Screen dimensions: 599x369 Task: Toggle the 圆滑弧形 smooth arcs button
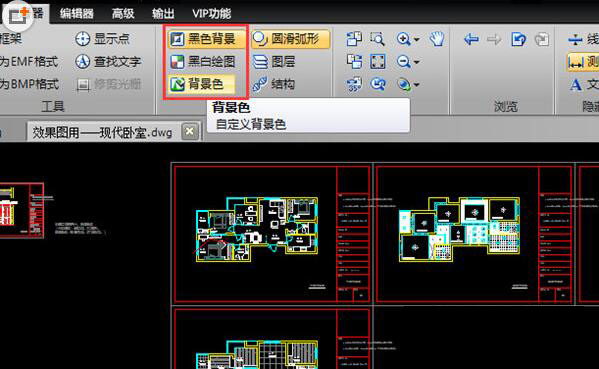tap(290, 39)
